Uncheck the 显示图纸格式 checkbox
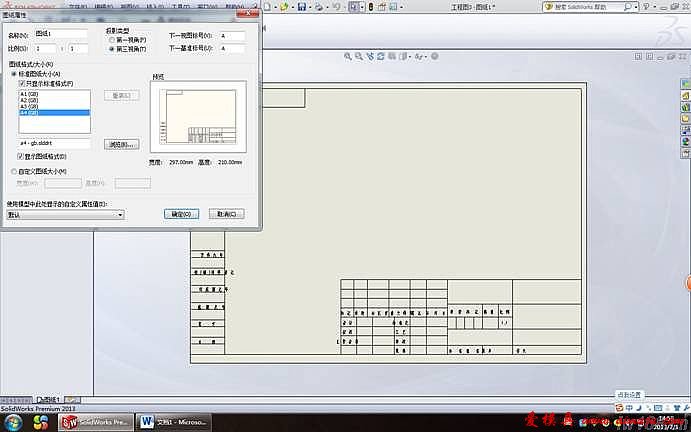This screenshot has height=432, width=691. pyautogui.click(x=22, y=156)
